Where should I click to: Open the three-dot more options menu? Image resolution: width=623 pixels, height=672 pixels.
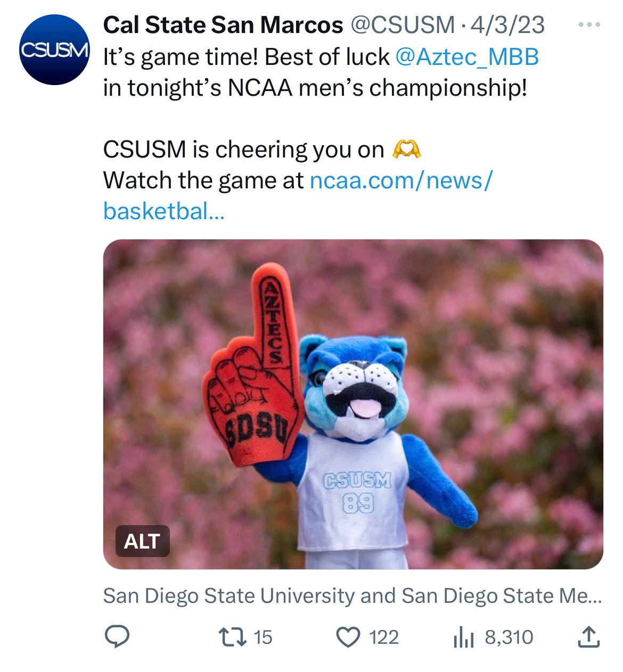pos(589,25)
